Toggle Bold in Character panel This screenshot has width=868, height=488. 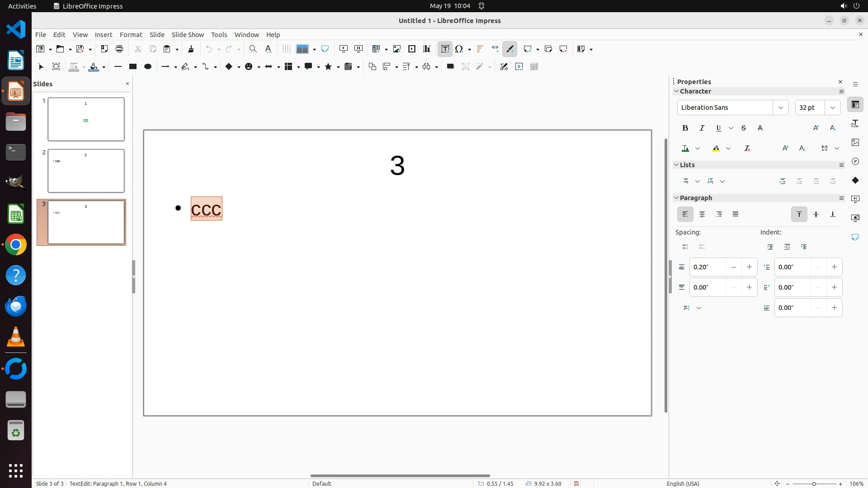coord(685,128)
